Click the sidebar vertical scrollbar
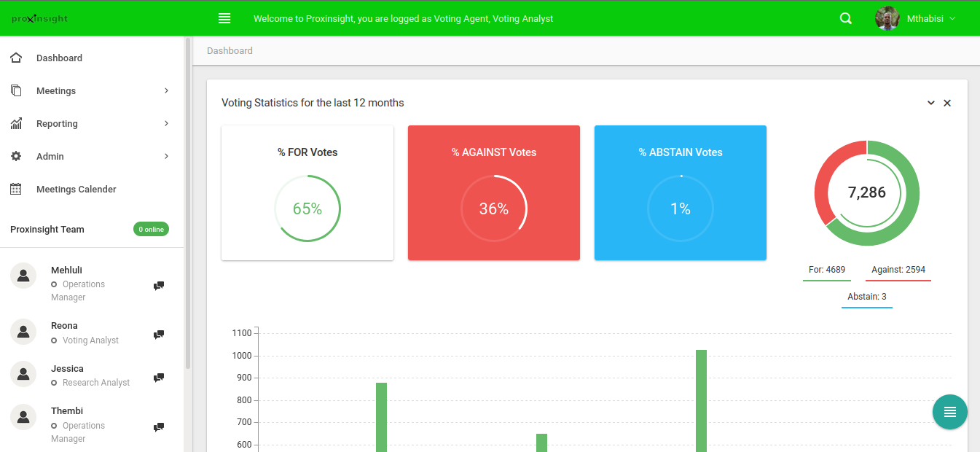Screen dimensions: 980x452 tap(188, 204)
